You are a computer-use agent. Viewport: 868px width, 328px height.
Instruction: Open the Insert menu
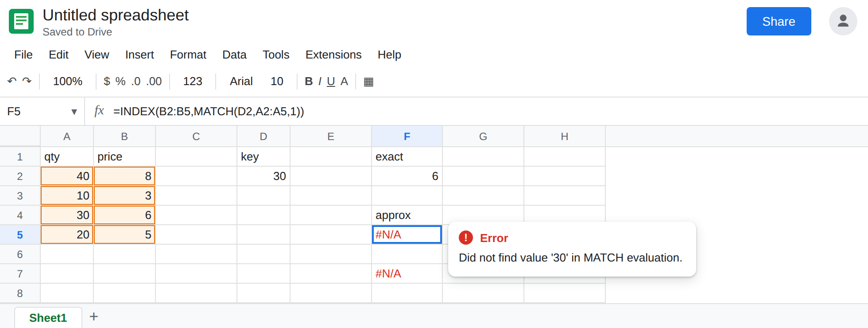(139, 55)
